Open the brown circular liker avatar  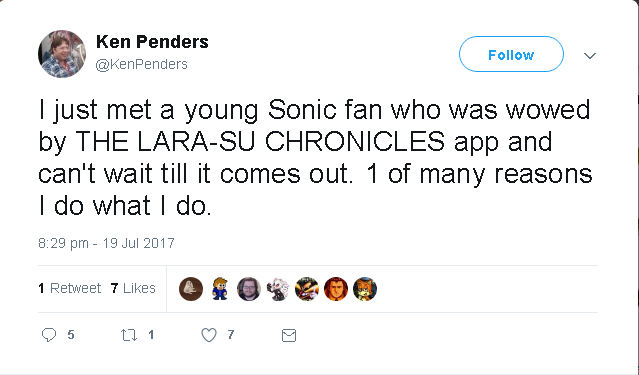point(191,289)
